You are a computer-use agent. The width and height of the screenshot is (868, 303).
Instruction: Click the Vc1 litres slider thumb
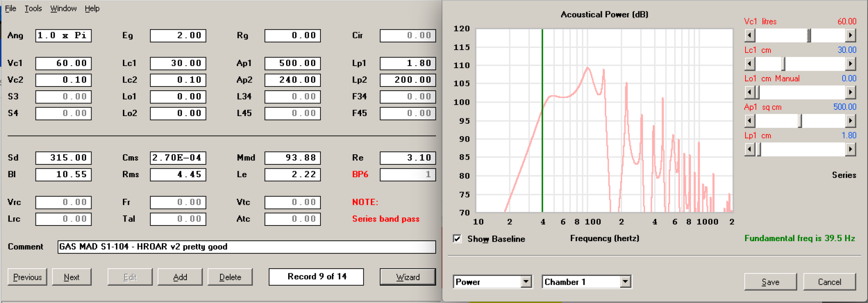(809, 35)
